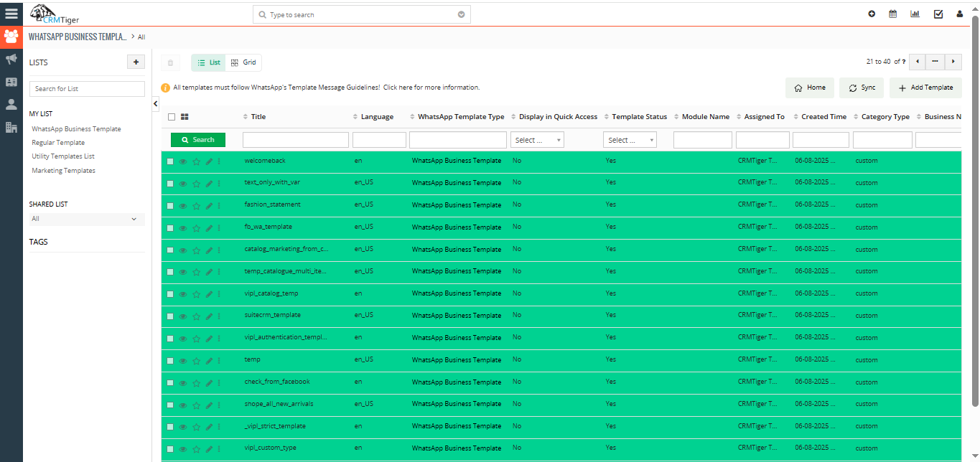Tick the select-all header checkbox
The image size is (980, 462).
point(172,117)
